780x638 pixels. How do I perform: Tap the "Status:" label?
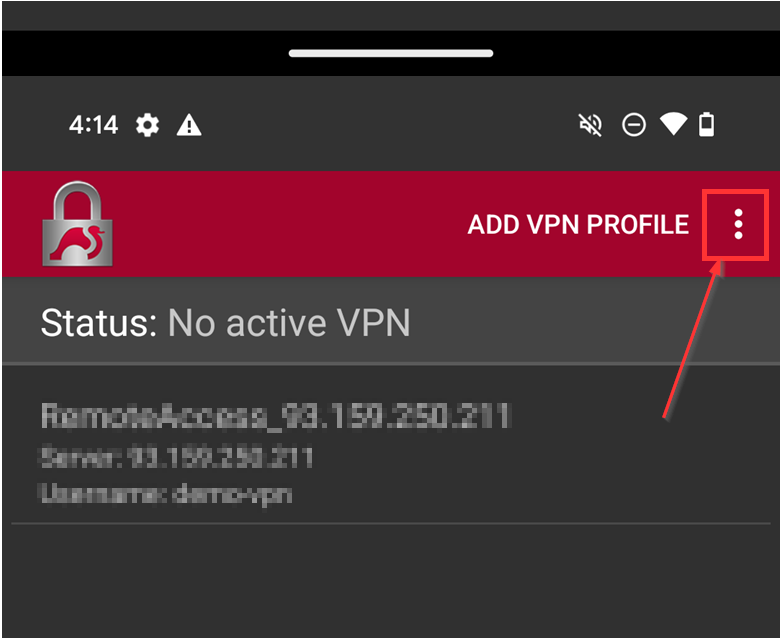coord(99,323)
